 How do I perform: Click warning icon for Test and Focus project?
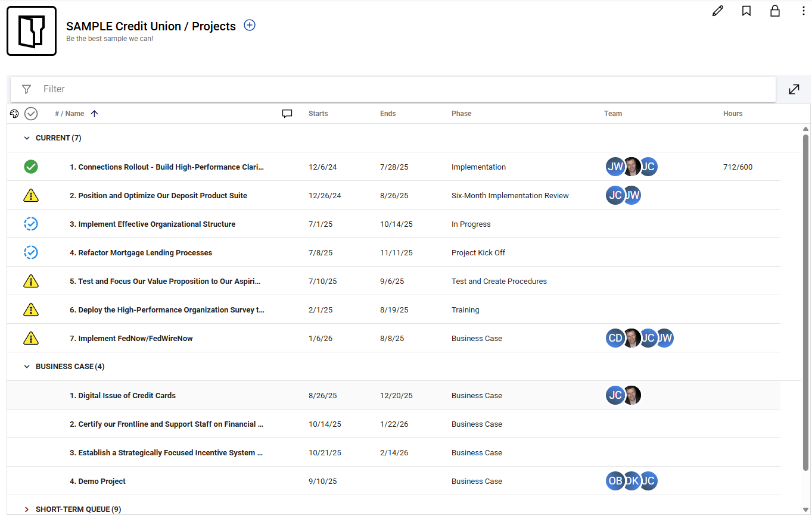click(31, 281)
